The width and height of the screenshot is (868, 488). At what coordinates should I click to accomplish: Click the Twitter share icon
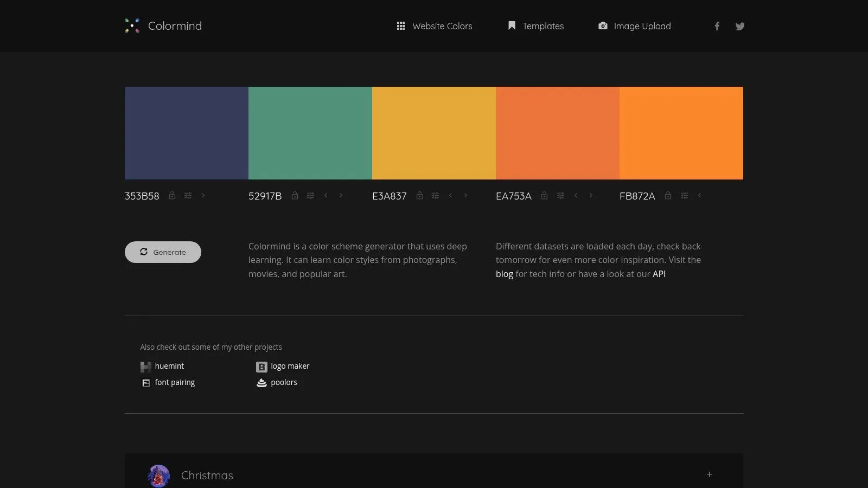(739, 25)
